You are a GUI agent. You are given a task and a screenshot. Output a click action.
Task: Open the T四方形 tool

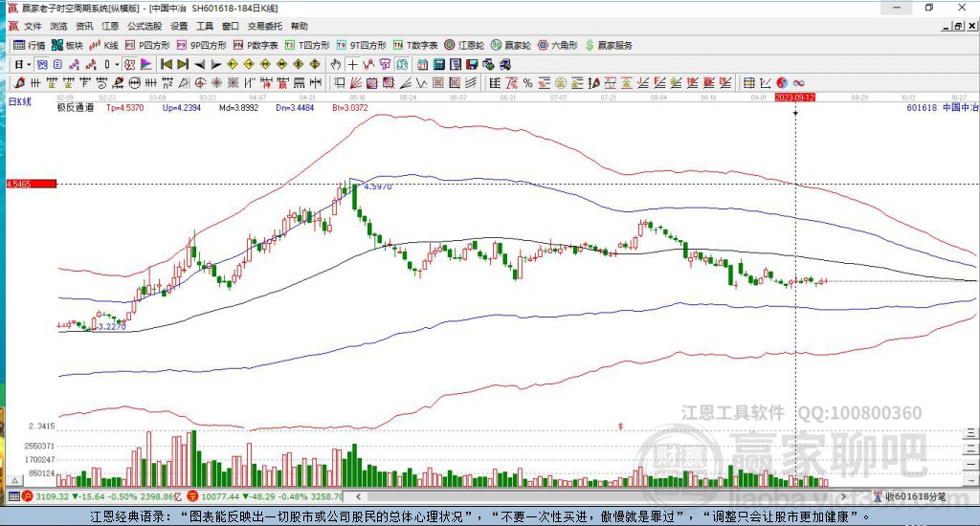pyautogui.click(x=307, y=45)
